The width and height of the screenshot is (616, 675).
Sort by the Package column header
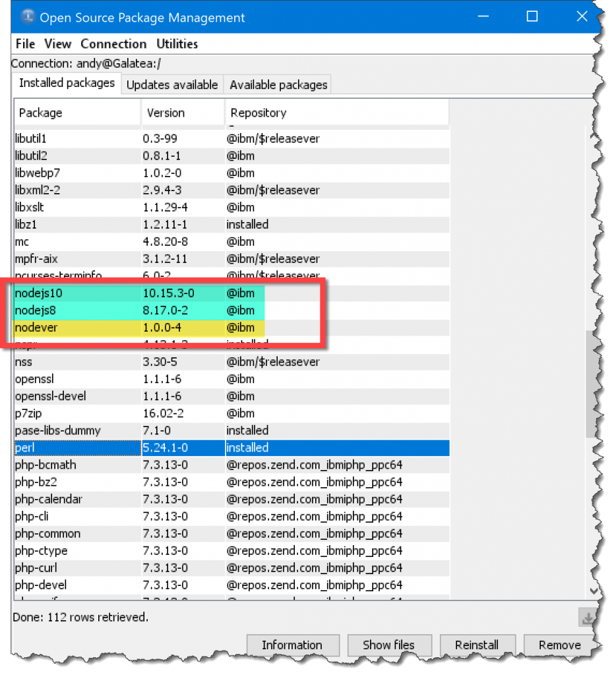click(77, 113)
